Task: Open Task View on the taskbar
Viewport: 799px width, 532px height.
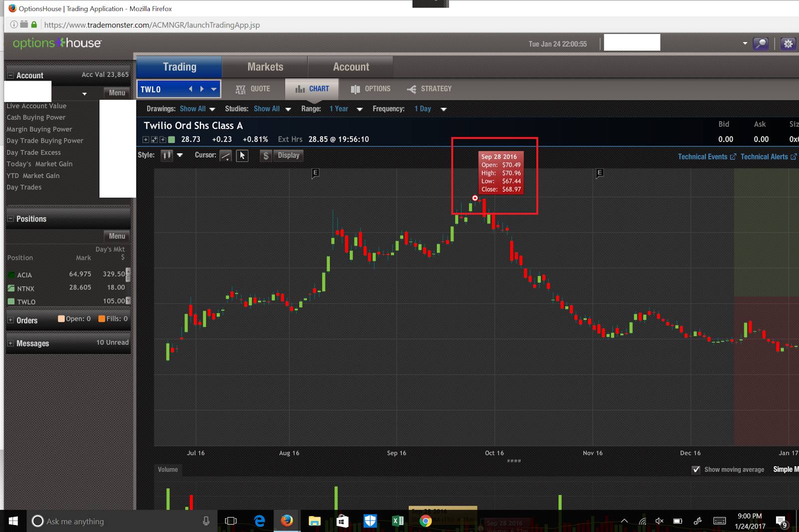Action: 231,521
